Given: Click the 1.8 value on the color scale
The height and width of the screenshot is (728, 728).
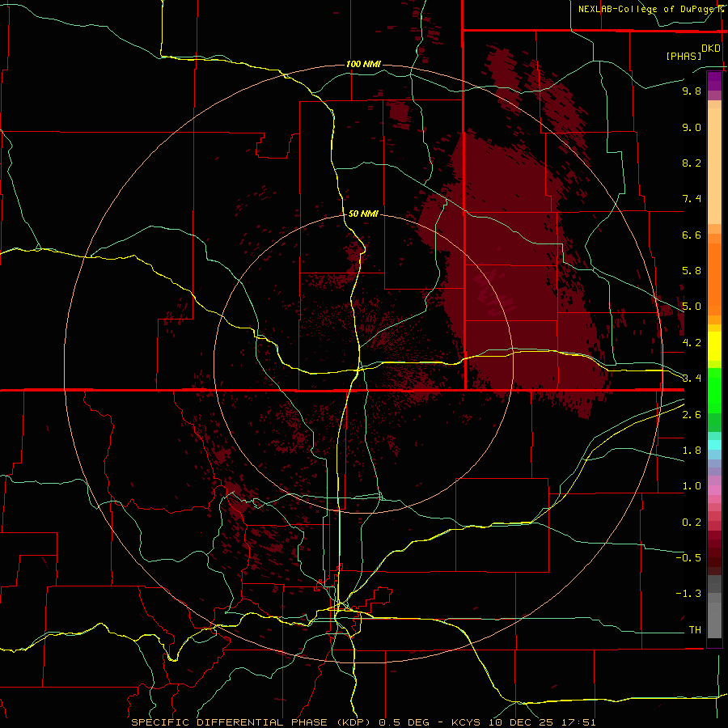Looking at the screenshot, I should (692, 451).
